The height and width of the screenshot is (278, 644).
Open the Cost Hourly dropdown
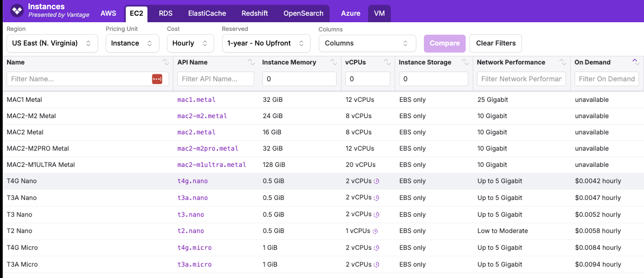coord(190,43)
